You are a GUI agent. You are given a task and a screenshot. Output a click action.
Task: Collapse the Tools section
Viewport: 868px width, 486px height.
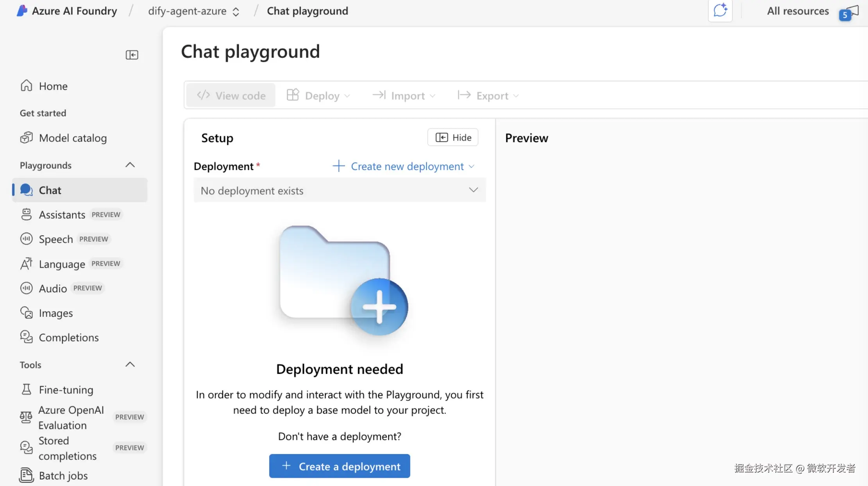130,364
